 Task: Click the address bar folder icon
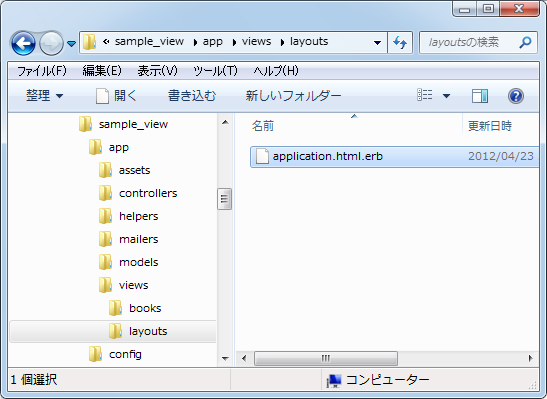click(x=90, y=42)
